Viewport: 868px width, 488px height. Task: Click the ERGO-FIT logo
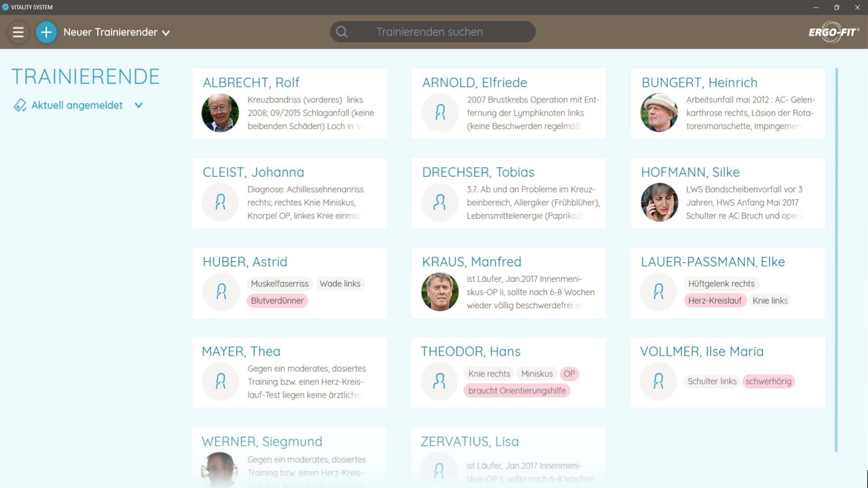point(833,32)
